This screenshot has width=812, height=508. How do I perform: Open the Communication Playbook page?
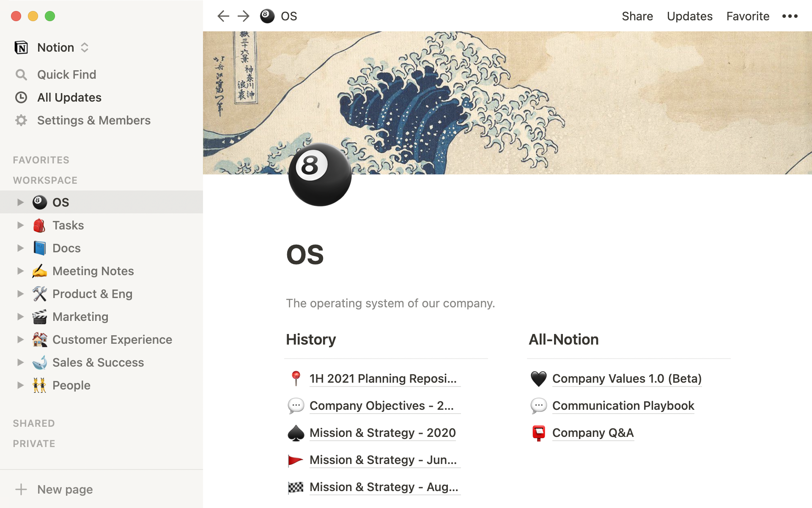(623, 406)
